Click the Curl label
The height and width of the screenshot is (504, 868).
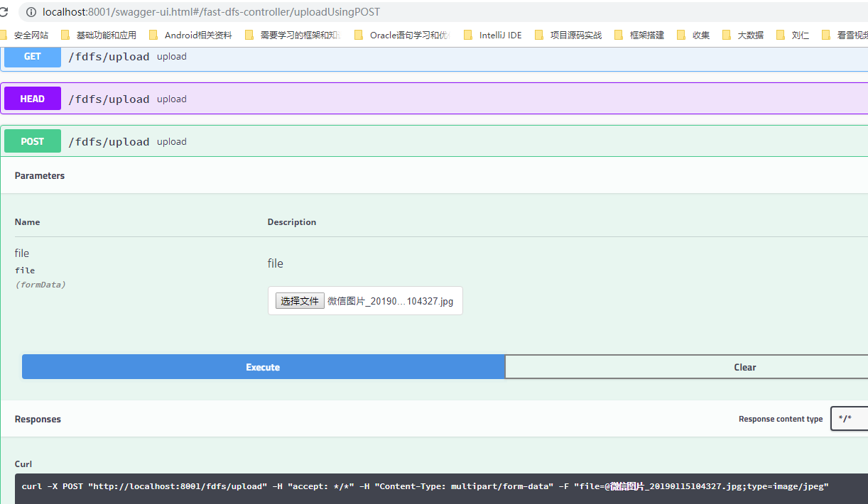tap(23, 464)
